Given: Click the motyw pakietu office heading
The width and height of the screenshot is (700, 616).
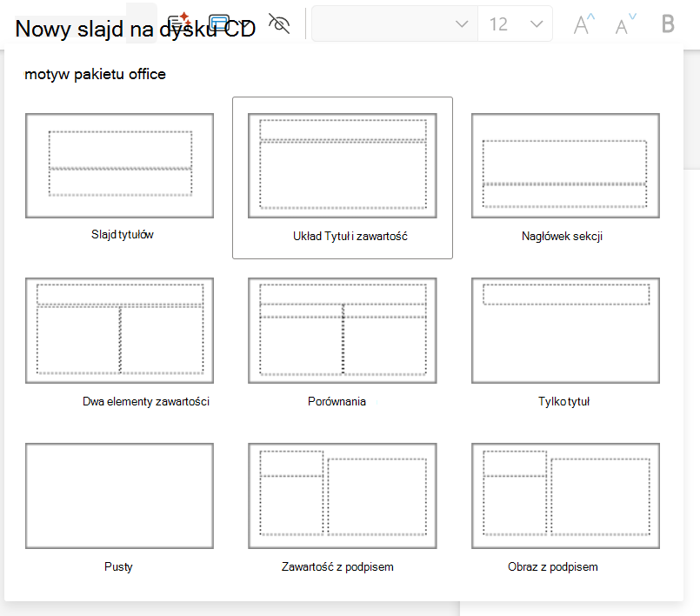Looking at the screenshot, I should [x=95, y=74].
